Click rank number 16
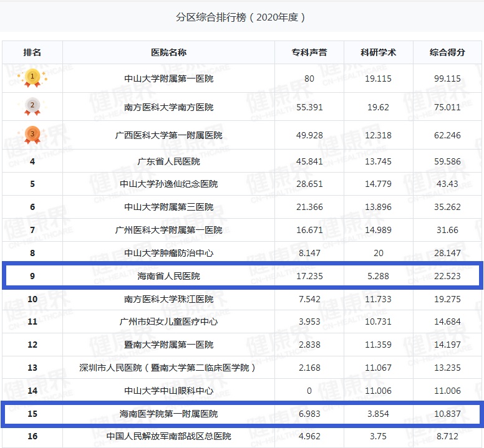 tap(32, 436)
